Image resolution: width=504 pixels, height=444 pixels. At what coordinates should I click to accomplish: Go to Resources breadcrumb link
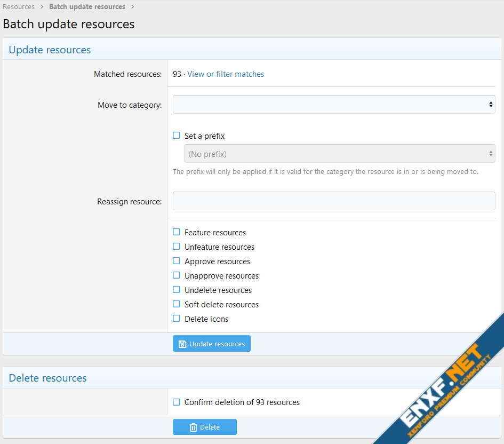tap(19, 7)
